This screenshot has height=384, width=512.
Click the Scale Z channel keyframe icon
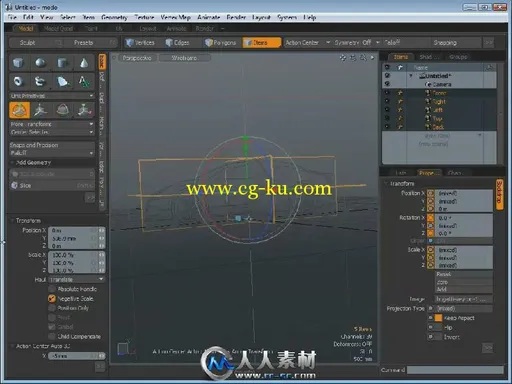coord(431,265)
